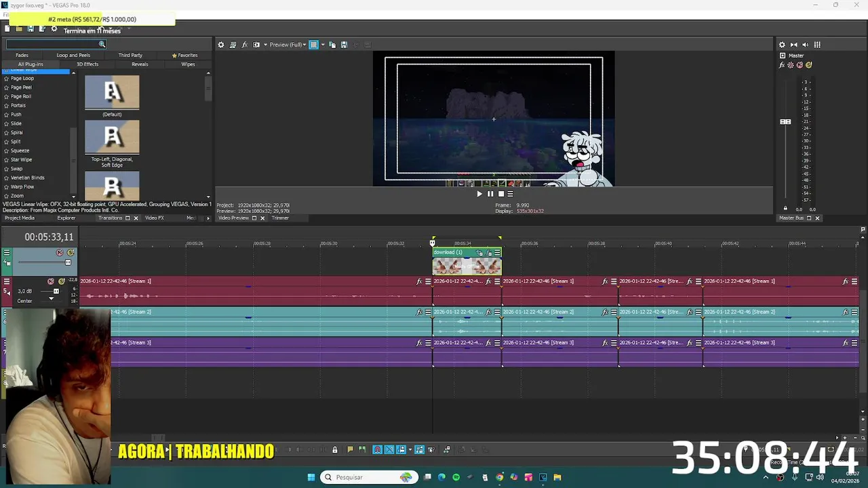
Task: Favorite the Venetian Blinds star
Action: point(6,178)
